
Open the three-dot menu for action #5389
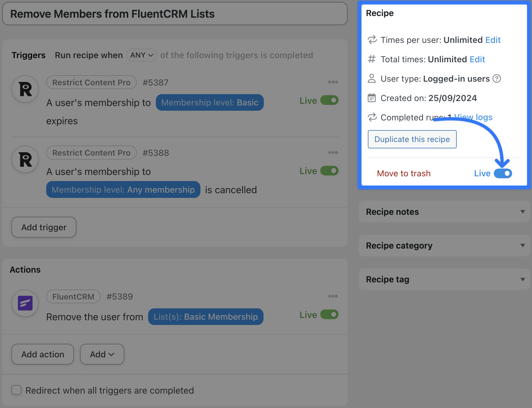[333, 296]
